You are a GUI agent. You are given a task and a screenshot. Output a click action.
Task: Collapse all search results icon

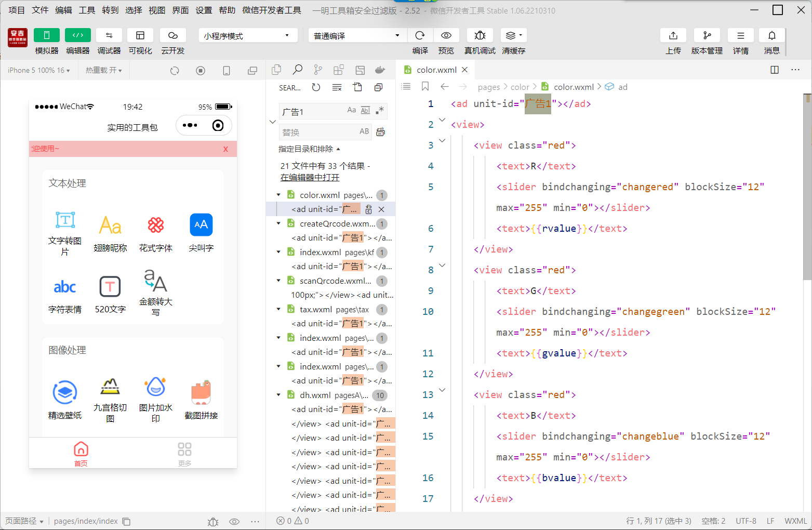click(x=378, y=87)
